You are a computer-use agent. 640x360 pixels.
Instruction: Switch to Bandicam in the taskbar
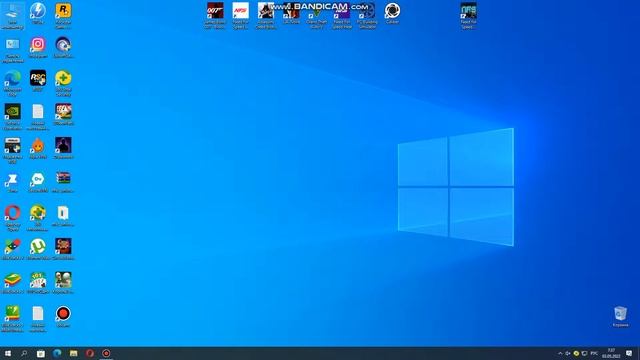[x=106, y=353]
